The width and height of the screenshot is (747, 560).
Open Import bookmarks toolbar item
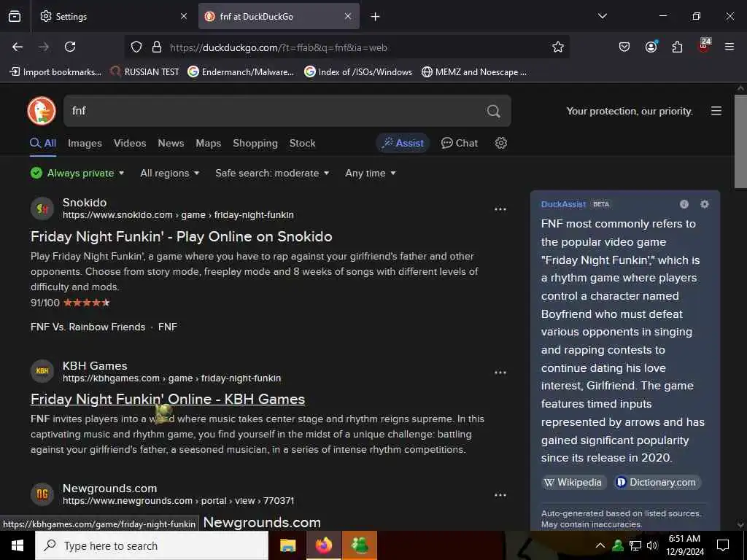coord(55,72)
